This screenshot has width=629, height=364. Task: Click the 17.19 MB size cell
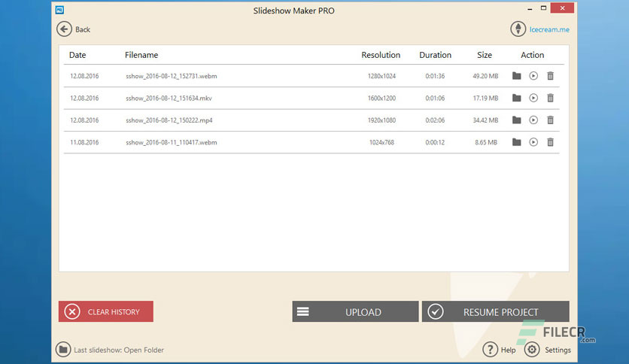point(485,98)
